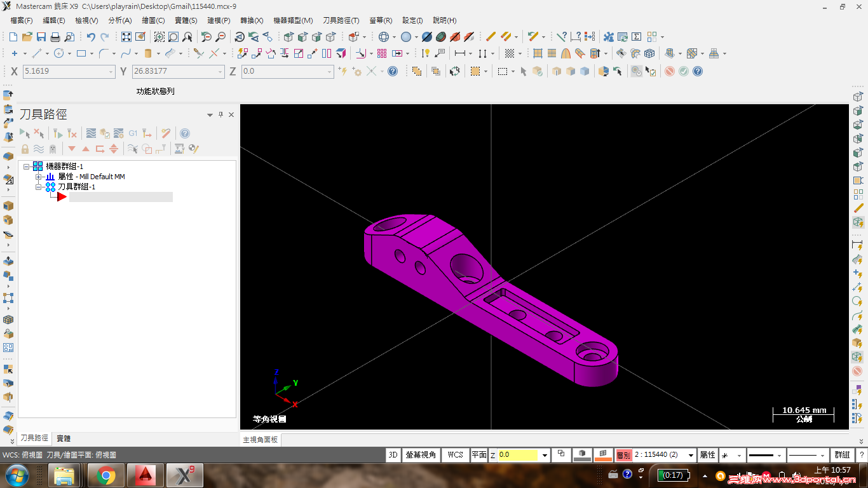Click the Trim/break scissors icon
The image size is (868, 488).
[199, 53]
